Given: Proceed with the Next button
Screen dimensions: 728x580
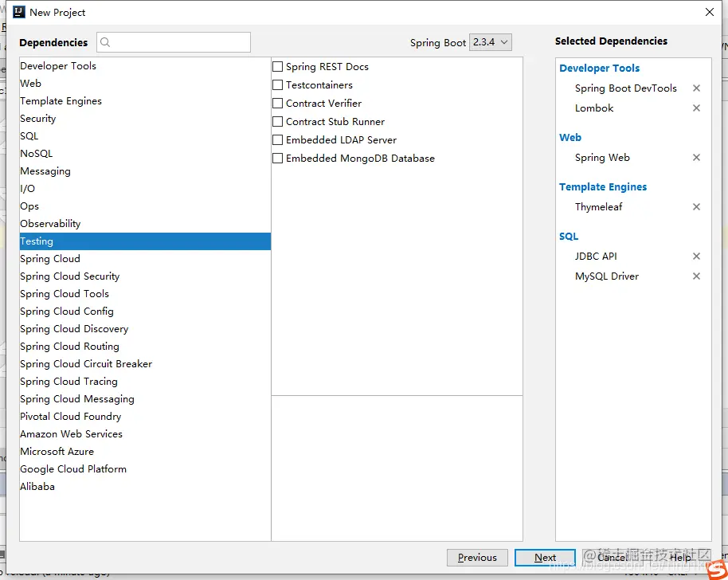Looking at the screenshot, I should 545,558.
